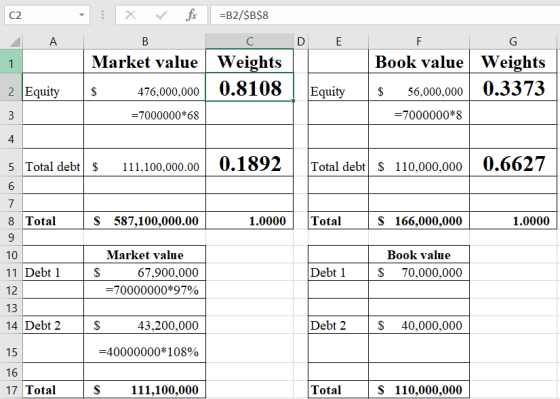Viewport: 560px width, 399px height.
Task: Select cell with 40,000,000
Action: coord(419,325)
